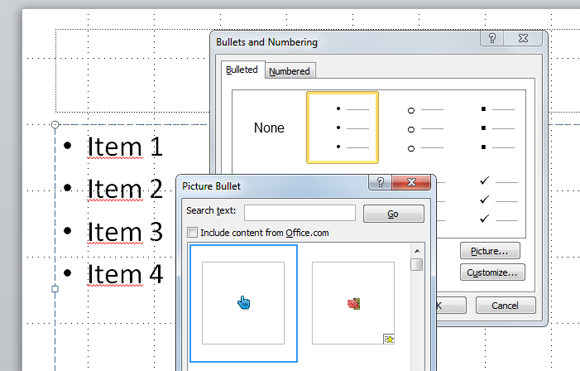This screenshot has height=371, width=580.
Task: Click the Item 4 text on slide
Action: [125, 274]
